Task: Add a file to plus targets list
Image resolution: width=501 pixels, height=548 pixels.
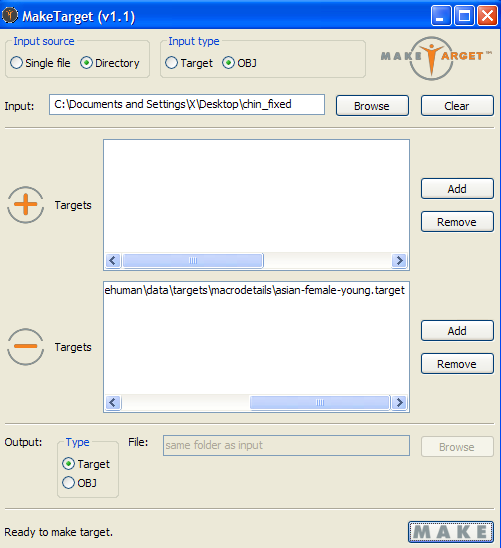Action: pyautogui.click(x=457, y=189)
